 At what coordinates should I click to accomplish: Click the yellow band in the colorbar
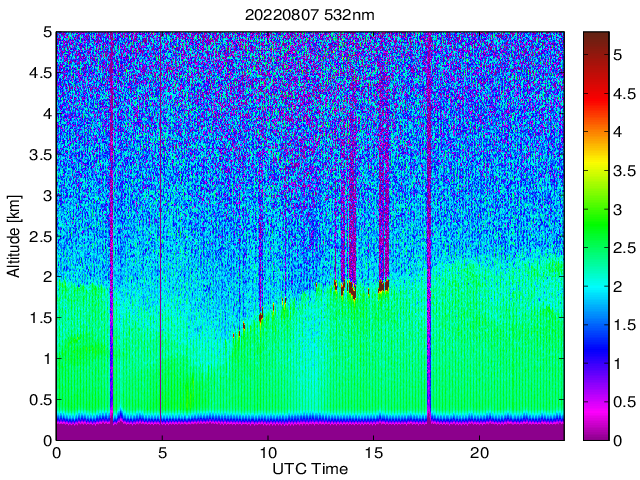[596, 166]
